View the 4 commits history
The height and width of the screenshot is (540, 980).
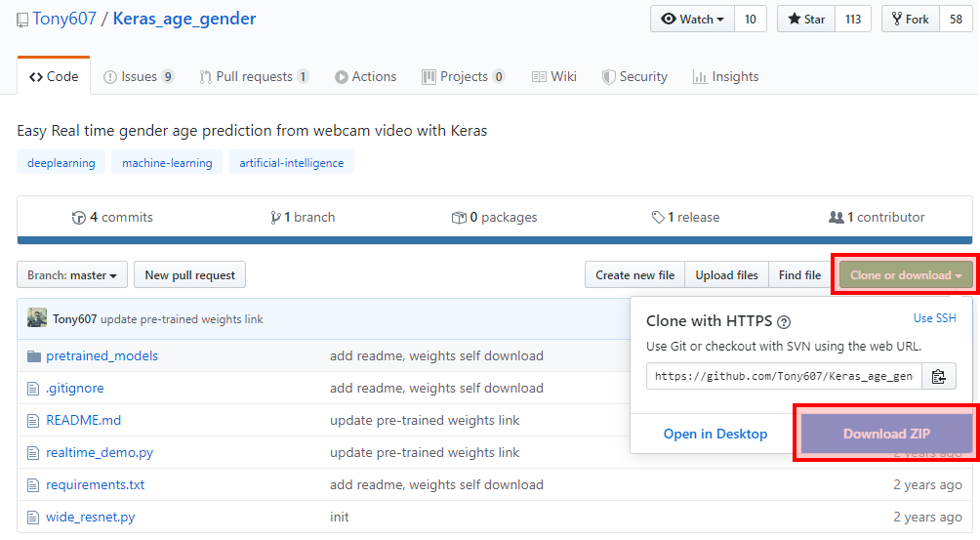[112, 217]
